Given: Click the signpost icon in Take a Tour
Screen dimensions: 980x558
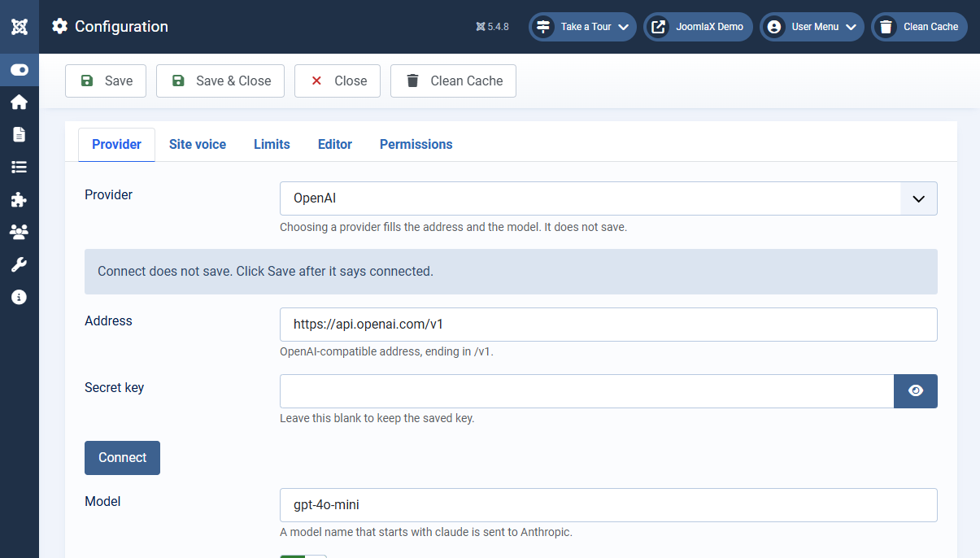Looking at the screenshot, I should click(x=543, y=27).
